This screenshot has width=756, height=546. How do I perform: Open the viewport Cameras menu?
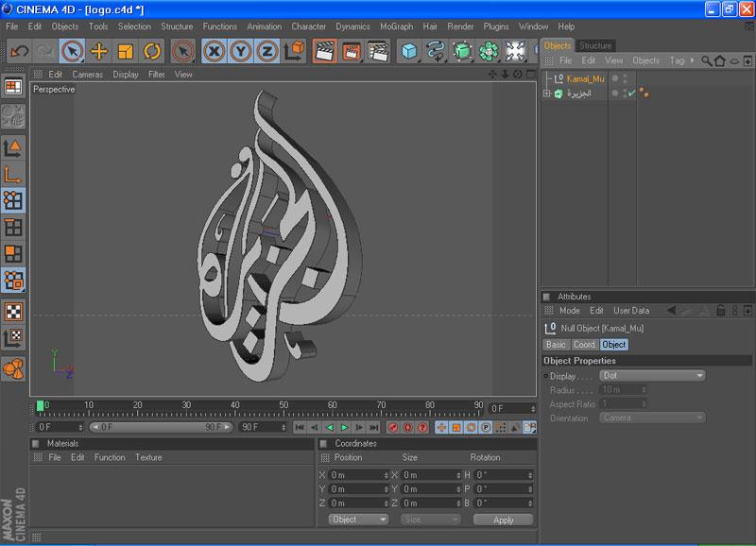(87, 75)
